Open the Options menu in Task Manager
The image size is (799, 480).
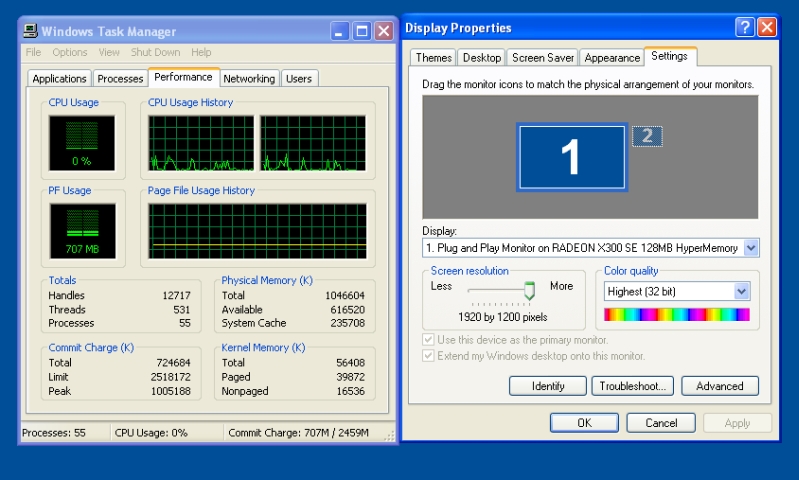pyautogui.click(x=70, y=52)
